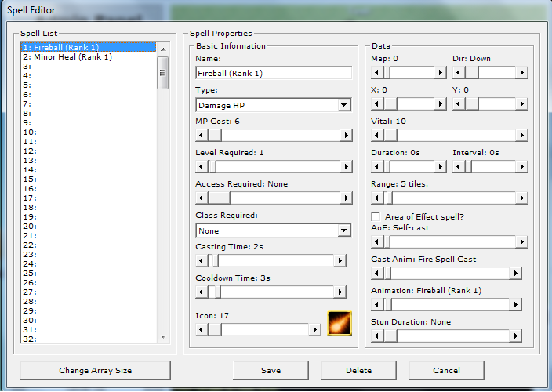
Task: Increase Dir value with right arrow
Action: [521, 72]
